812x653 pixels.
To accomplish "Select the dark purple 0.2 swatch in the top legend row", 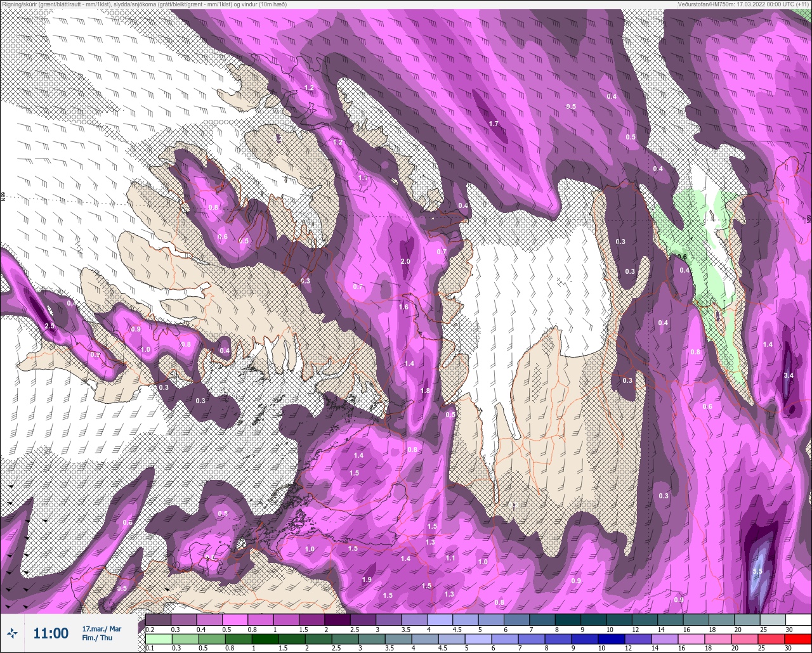I will tap(158, 619).
